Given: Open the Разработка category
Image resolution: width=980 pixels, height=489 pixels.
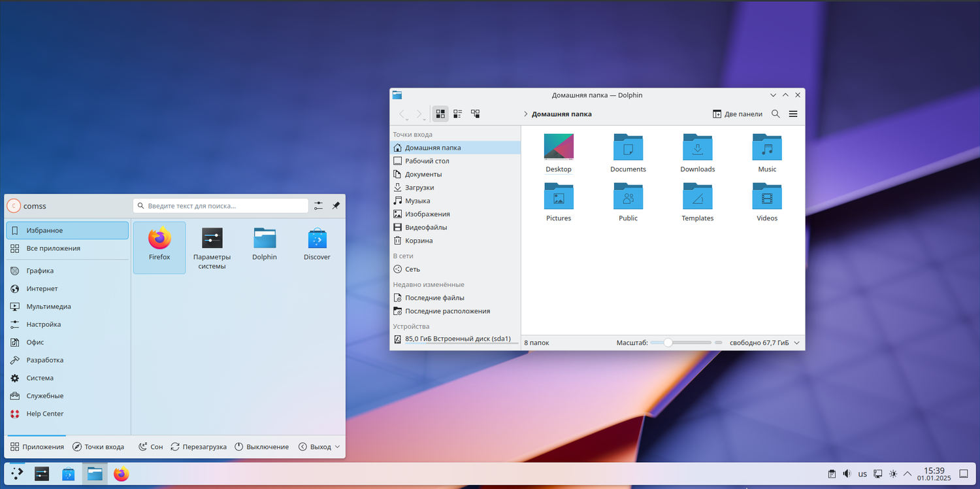Looking at the screenshot, I should click(67, 360).
